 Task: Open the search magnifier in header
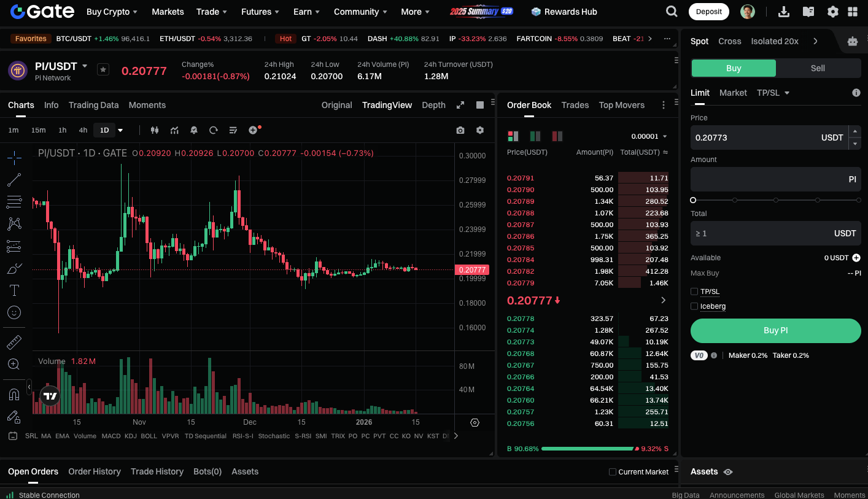(672, 12)
